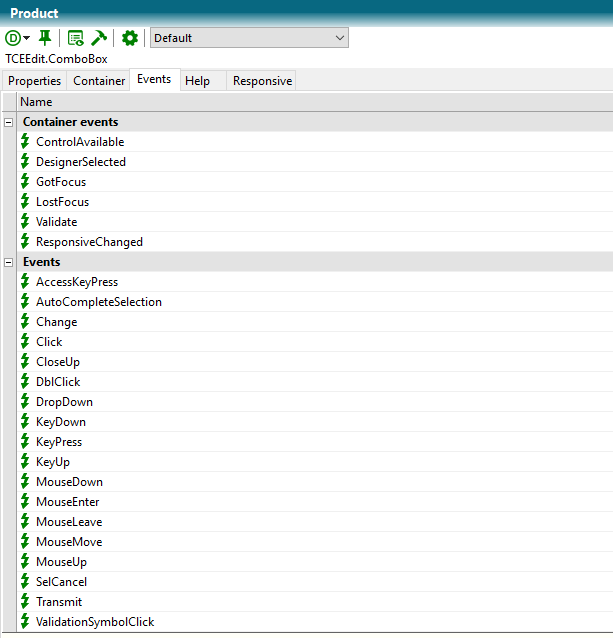
Task: Click the lightning icon beside KeyDown
Action: (x=26, y=422)
